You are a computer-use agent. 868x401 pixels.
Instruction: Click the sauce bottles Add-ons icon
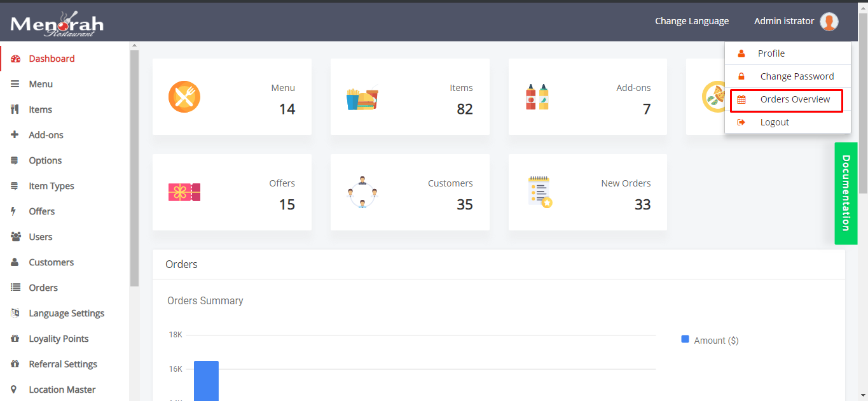pos(537,97)
